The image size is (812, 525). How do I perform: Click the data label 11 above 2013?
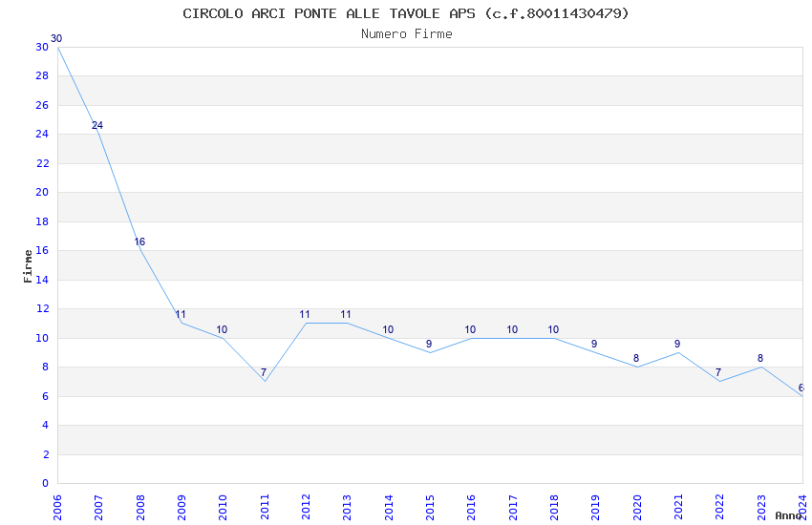[x=346, y=314]
